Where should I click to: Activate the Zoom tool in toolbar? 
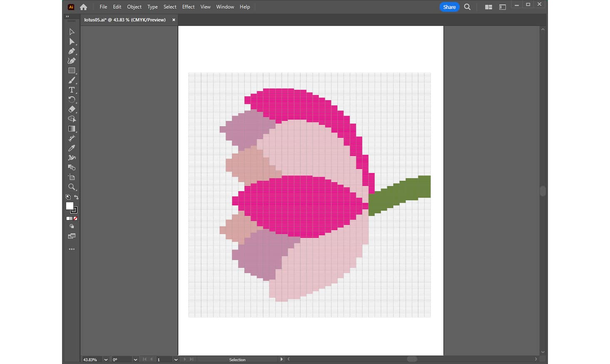(x=72, y=187)
